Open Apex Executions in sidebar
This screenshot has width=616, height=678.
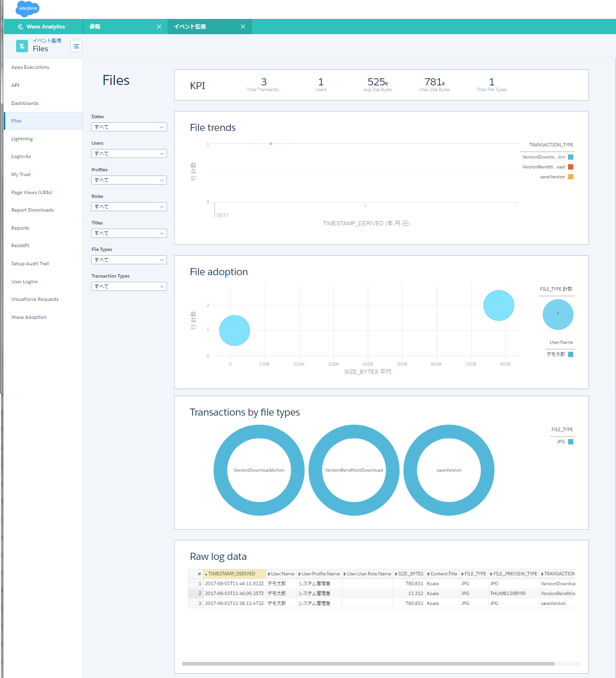[43, 67]
